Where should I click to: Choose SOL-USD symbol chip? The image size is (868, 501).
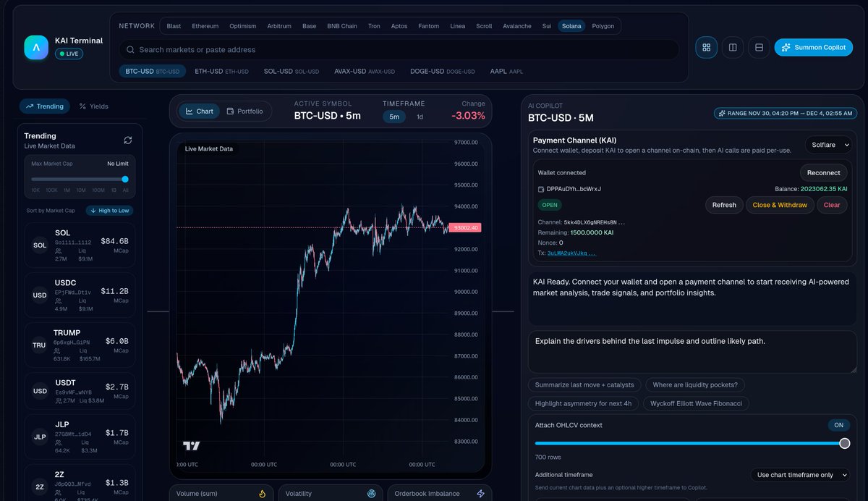[x=292, y=72]
